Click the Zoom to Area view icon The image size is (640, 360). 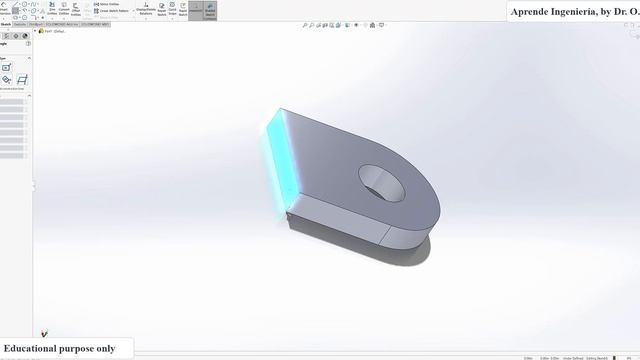(x=311, y=25)
